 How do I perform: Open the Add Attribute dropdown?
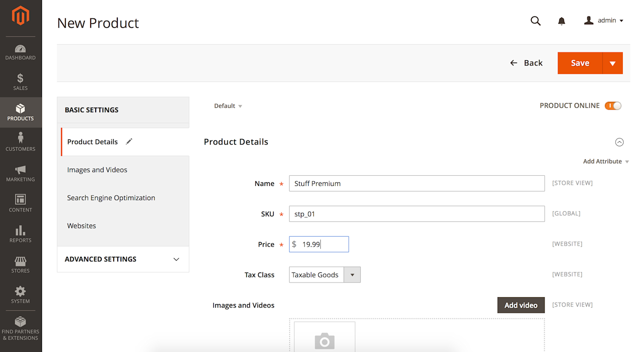[605, 162]
